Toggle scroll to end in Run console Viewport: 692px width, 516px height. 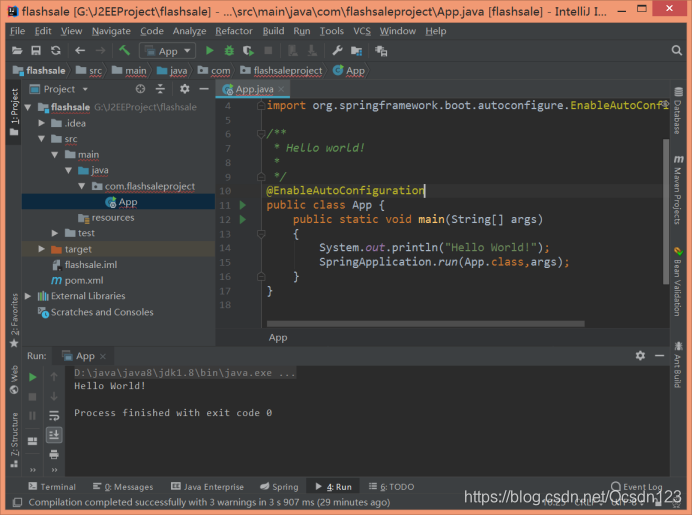click(x=54, y=435)
